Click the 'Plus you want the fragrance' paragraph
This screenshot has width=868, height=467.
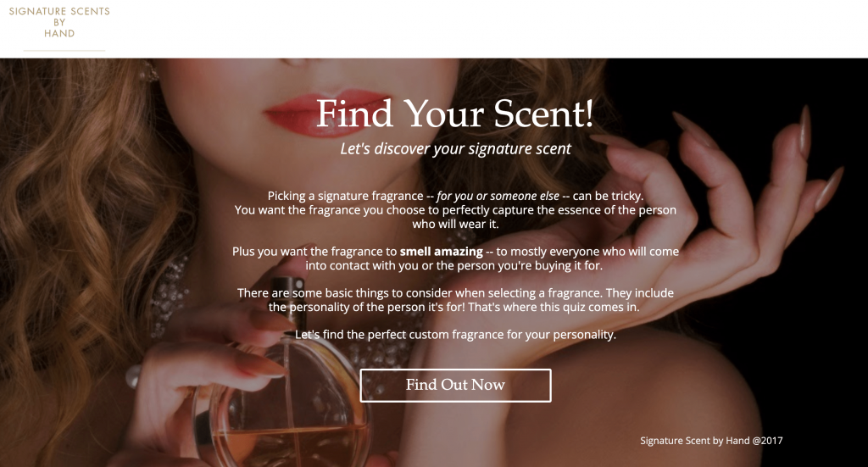coord(455,259)
